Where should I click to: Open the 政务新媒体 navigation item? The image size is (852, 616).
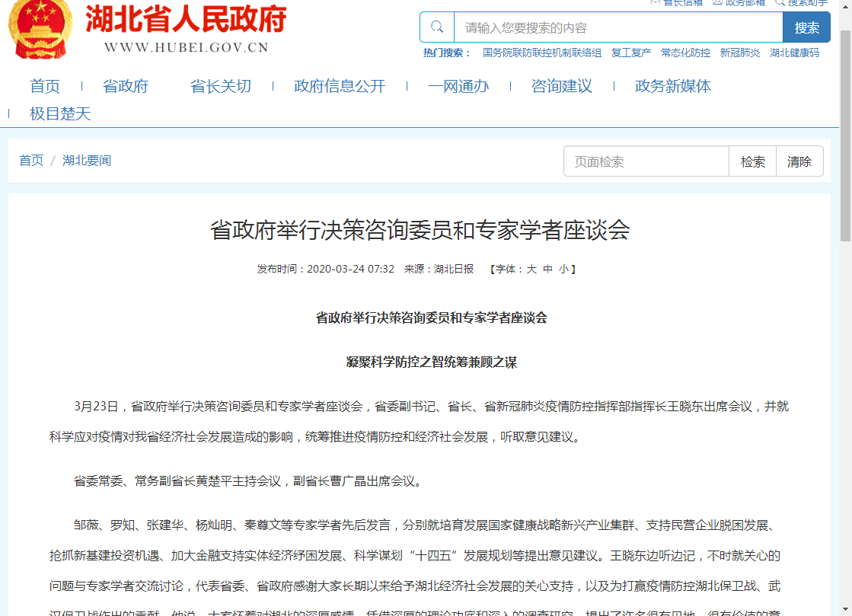click(673, 86)
